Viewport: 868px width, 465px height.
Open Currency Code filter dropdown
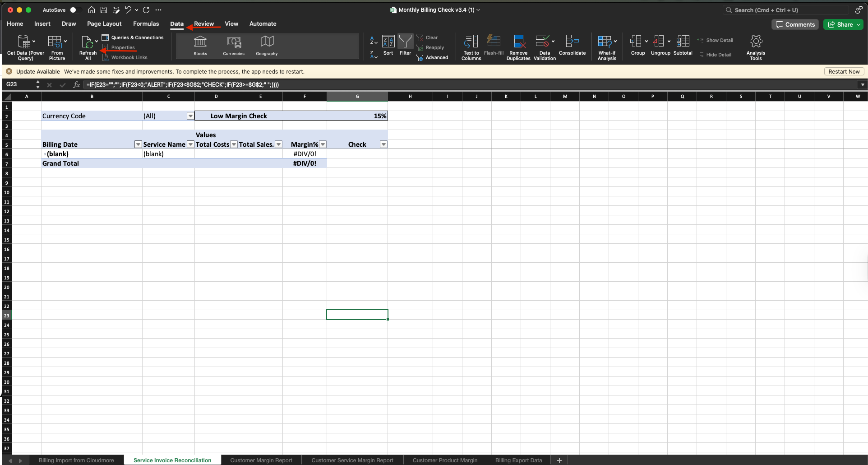190,116
